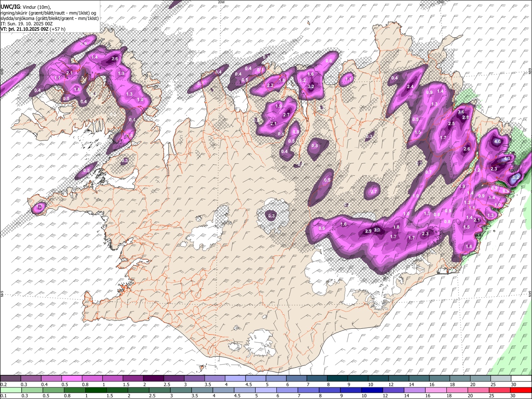Image resolution: width=532 pixels, height=399 pixels.
Task: Click the bright red 30 swatch in lower legend
Action: click(x=522, y=390)
